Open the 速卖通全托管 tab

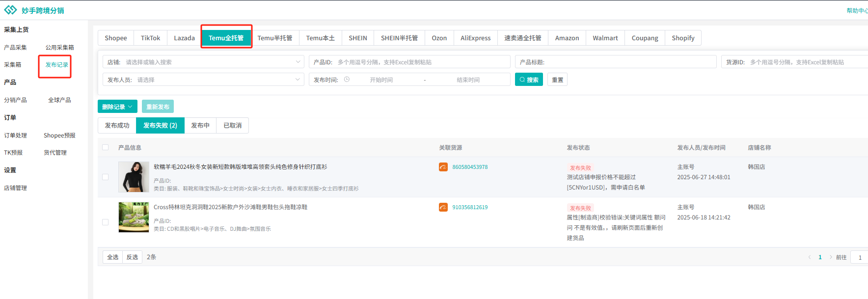(523, 38)
